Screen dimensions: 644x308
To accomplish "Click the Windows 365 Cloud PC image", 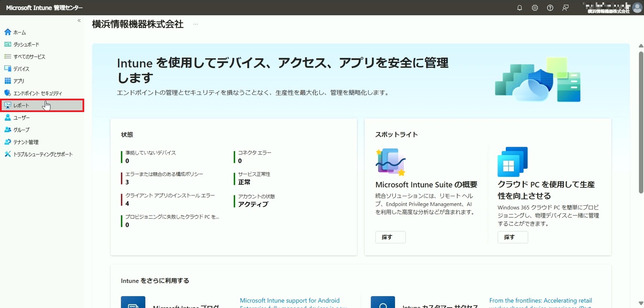I will point(513,162).
